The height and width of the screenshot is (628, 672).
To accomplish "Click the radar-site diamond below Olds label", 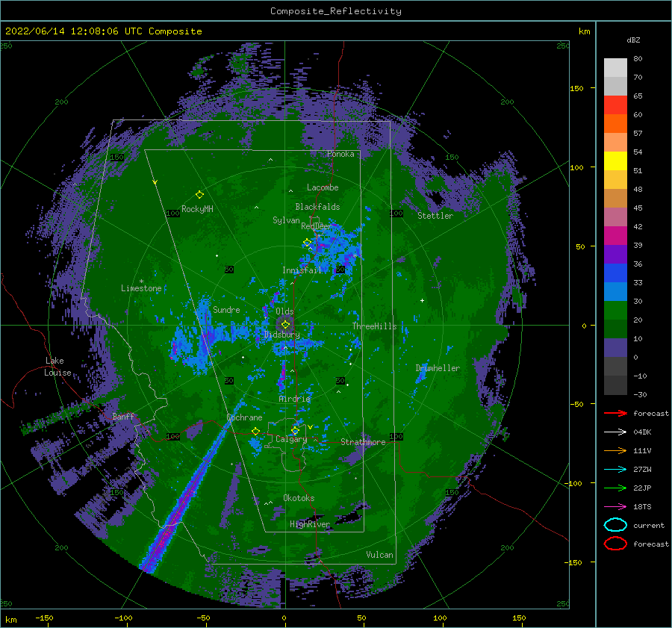I will 285,325.
